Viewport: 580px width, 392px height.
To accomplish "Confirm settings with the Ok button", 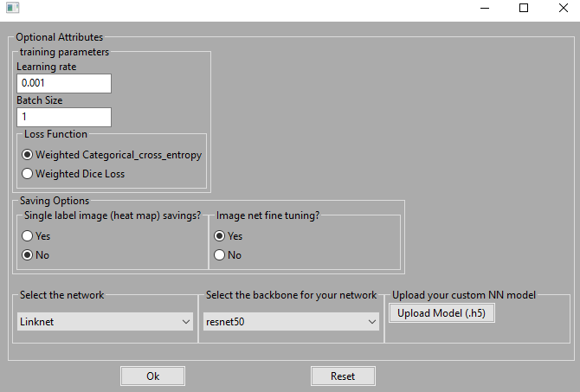I will point(152,376).
